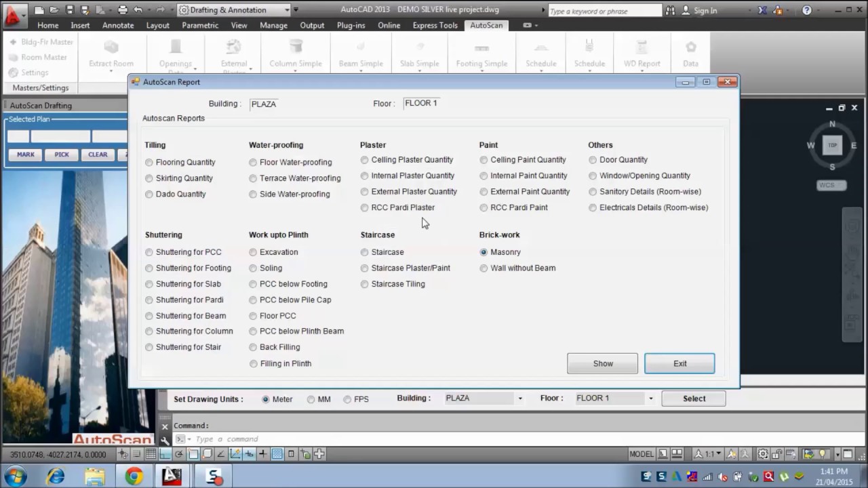Click the Show button in report dialog
This screenshot has height=488, width=868.
(602, 363)
